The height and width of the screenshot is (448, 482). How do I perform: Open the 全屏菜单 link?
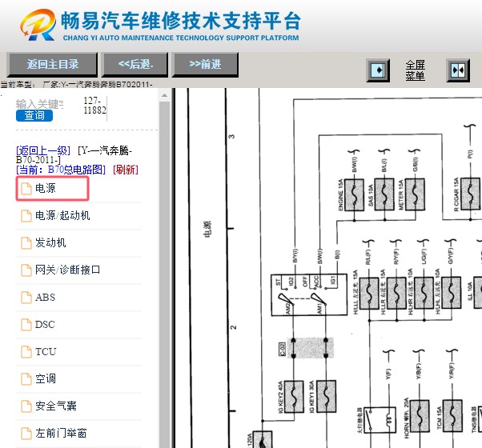pyautogui.click(x=415, y=70)
